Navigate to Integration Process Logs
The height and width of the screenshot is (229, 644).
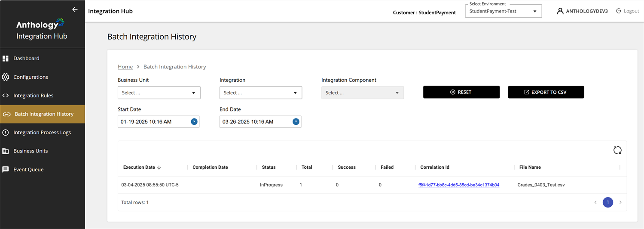42,133
